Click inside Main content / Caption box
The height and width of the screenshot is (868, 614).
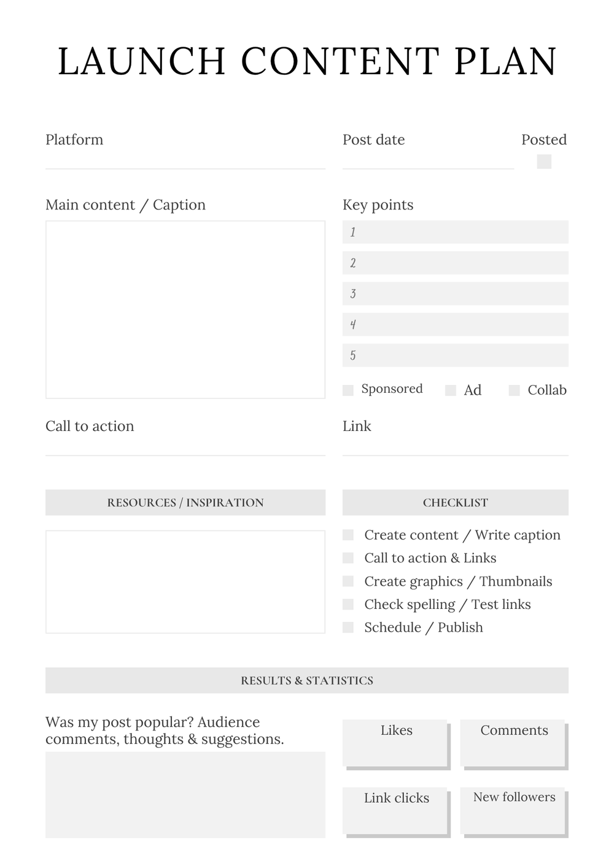tap(185, 309)
